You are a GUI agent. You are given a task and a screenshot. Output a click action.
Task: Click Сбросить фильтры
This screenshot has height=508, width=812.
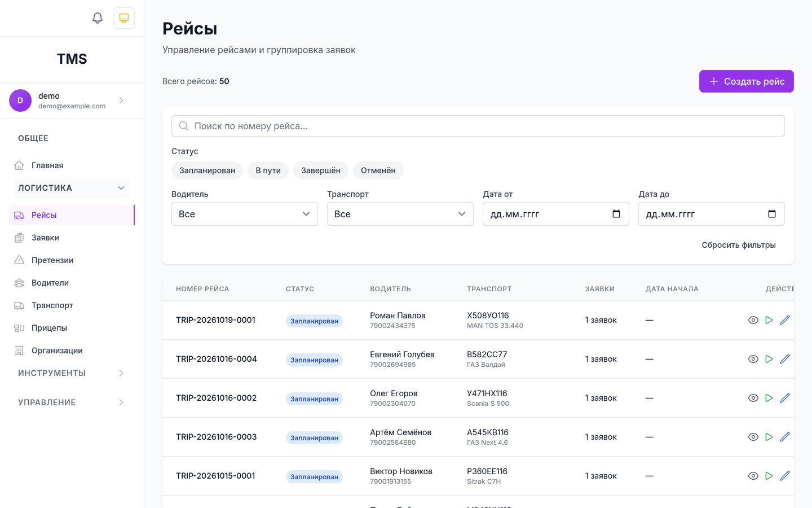739,245
